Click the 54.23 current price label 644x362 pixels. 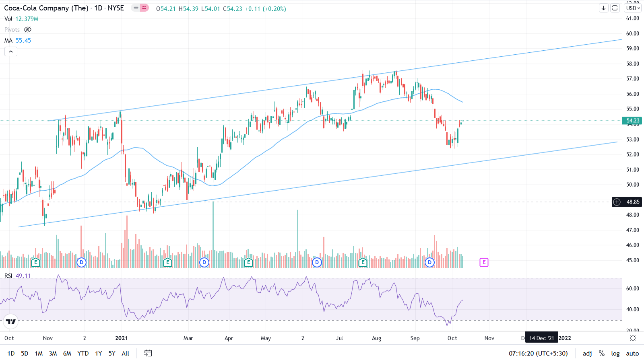632,121
